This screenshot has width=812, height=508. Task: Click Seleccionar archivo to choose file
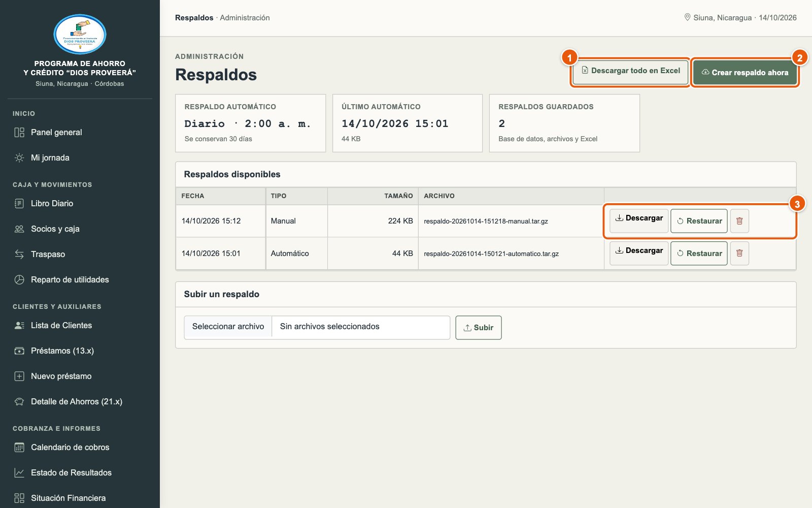tap(228, 327)
